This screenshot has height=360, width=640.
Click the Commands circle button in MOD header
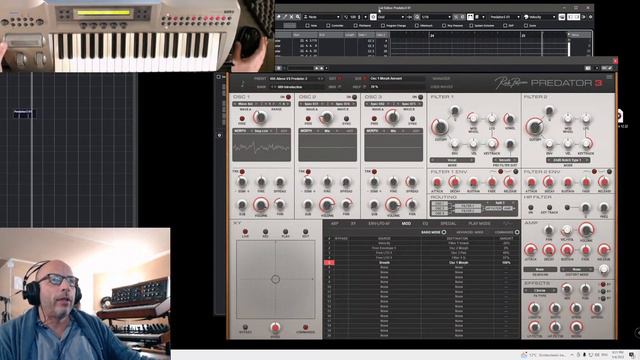tap(517, 232)
